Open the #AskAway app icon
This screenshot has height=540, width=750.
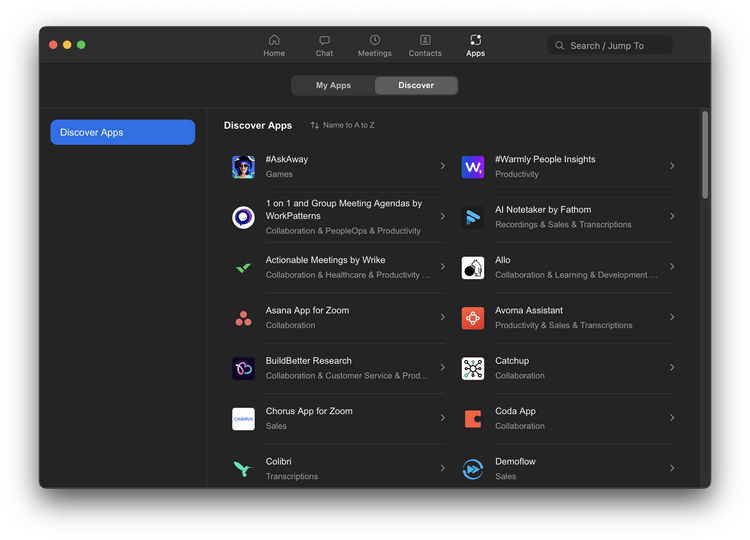243,167
